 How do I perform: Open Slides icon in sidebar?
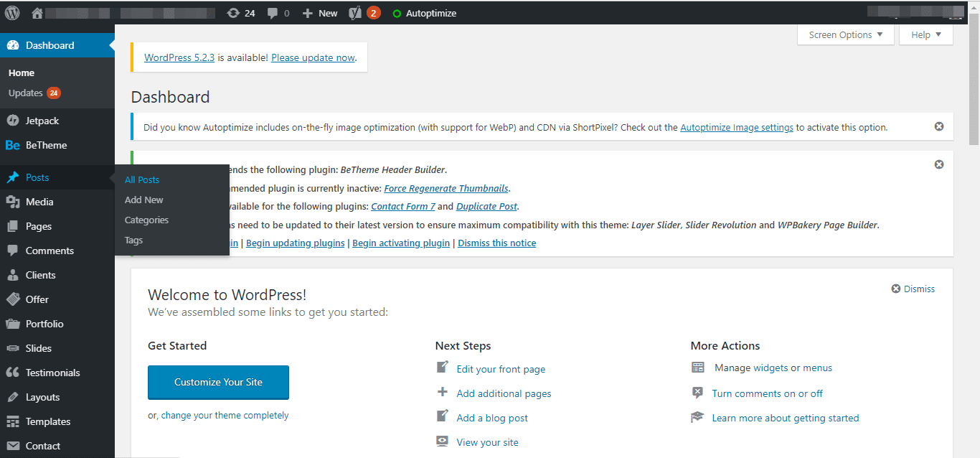tap(12, 348)
